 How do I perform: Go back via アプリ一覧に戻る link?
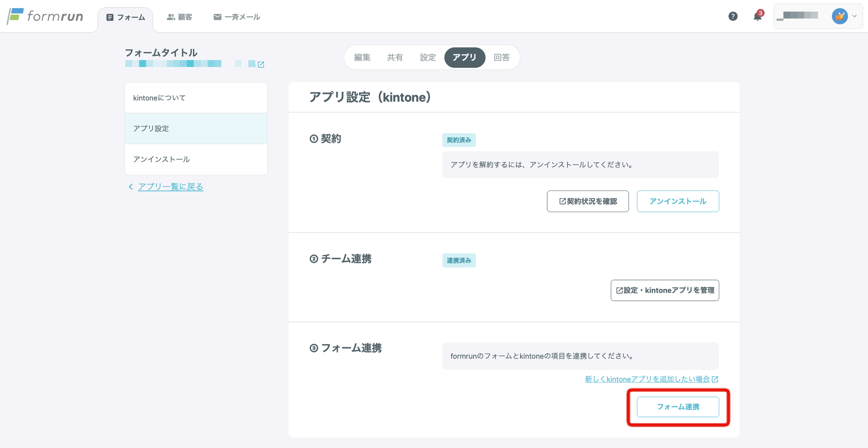pos(170,187)
